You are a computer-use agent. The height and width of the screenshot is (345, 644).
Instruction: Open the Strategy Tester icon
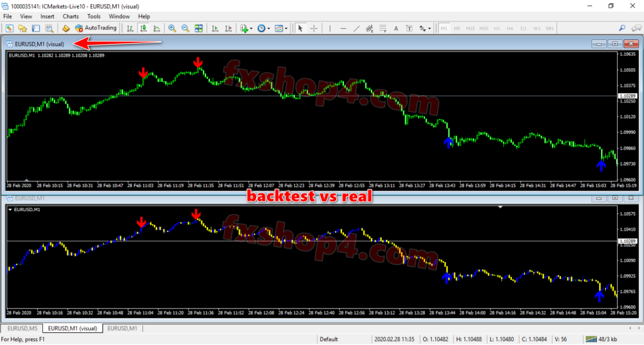49,28
